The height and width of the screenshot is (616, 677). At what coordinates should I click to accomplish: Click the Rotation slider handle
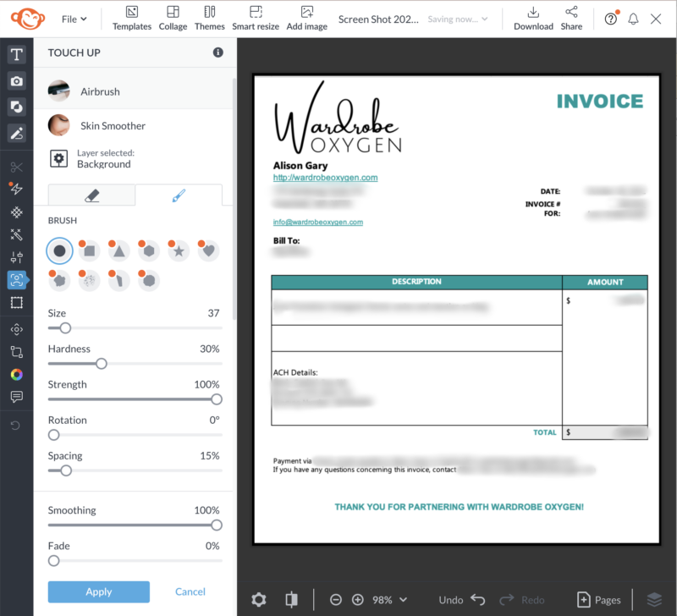coord(53,435)
